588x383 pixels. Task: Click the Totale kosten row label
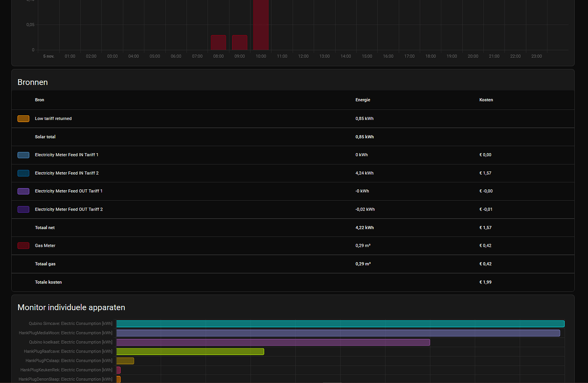pyautogui.click(x=48, y=282)
